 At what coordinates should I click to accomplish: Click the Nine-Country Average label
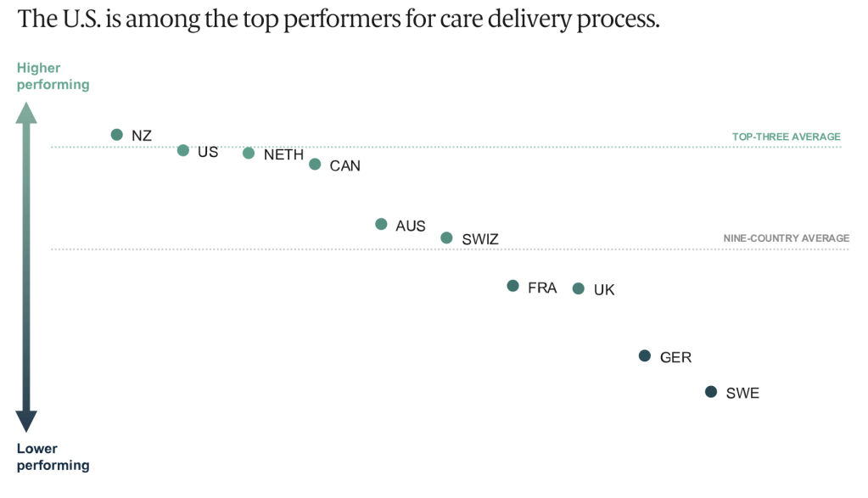point(786,238)
